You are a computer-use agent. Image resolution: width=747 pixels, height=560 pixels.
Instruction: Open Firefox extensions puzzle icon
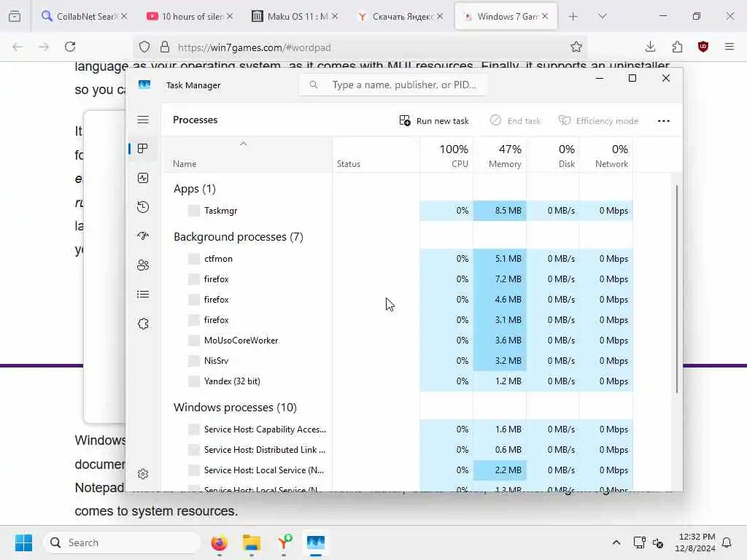(677, 47)
